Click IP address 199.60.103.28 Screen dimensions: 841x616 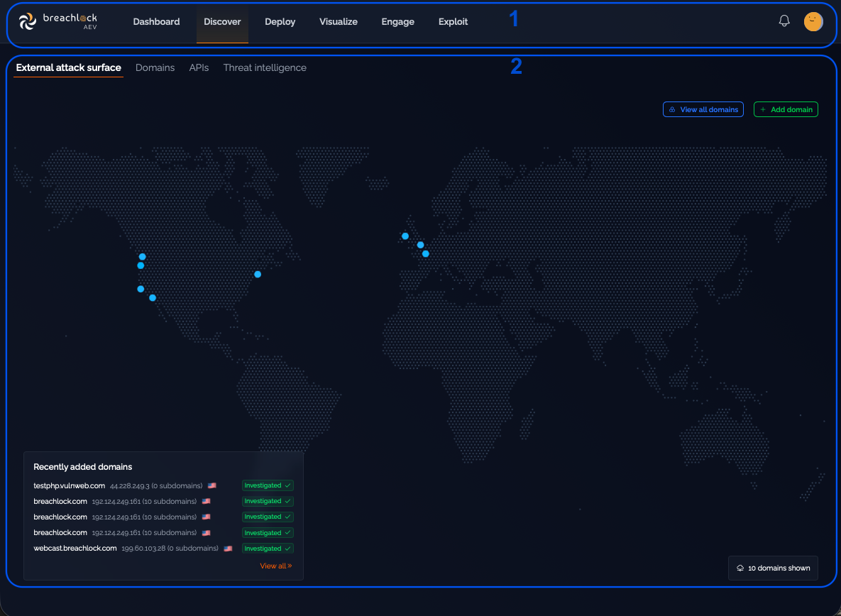[143, 549]
